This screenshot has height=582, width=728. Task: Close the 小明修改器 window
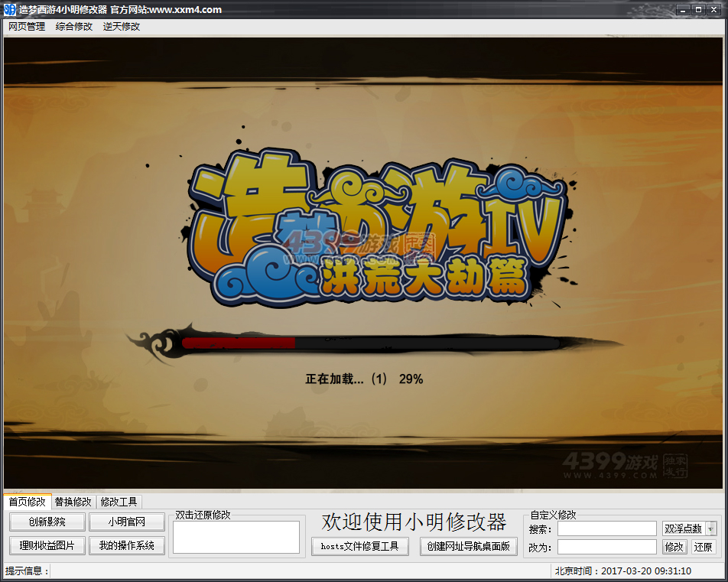pos(713,9)
